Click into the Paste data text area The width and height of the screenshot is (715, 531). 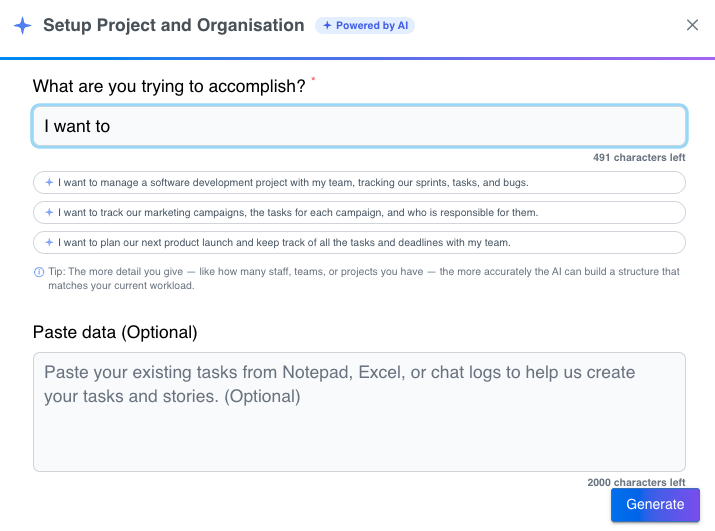(x=359, y=412)
